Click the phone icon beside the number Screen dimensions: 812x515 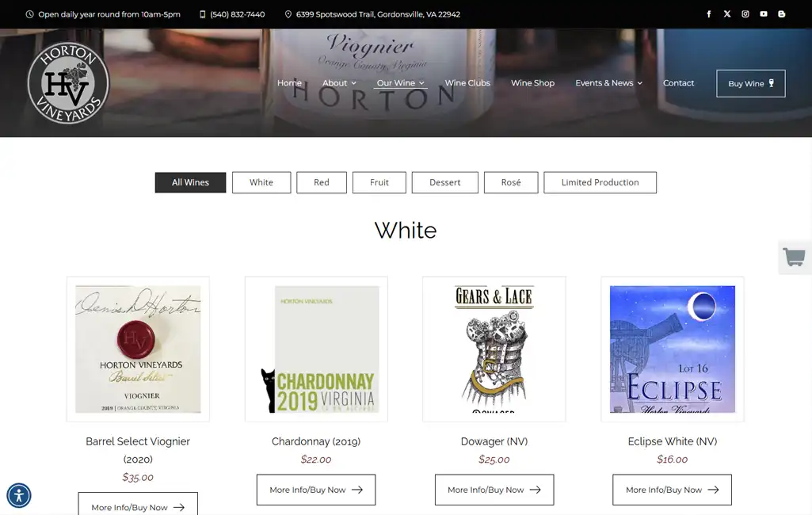(x=203, y=14)
